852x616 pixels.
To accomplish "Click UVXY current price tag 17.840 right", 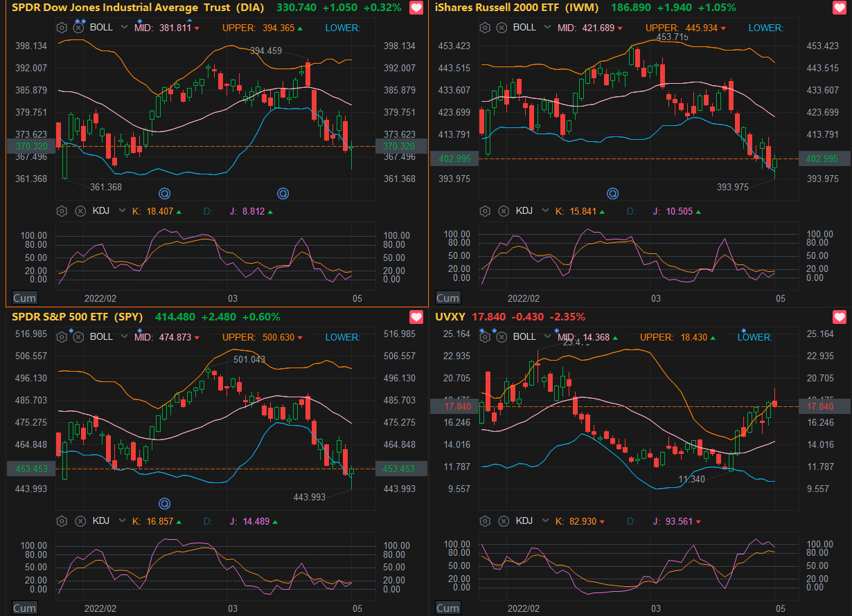I will (824, 406).
